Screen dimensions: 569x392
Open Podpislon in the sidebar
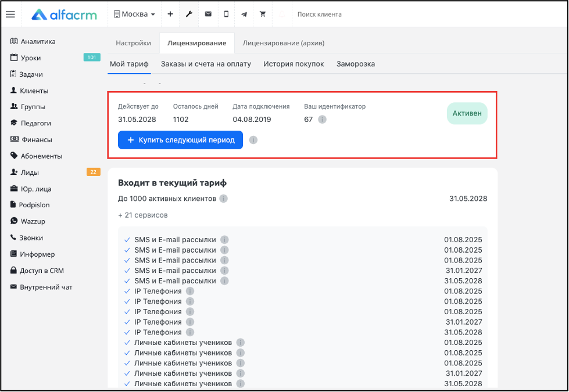[34, 205]
